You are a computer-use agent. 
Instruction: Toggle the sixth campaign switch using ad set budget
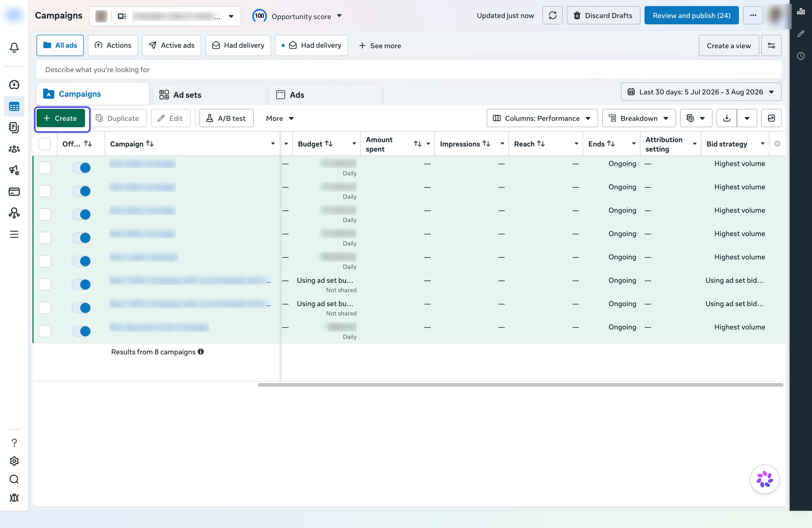[x=81, y=284]
